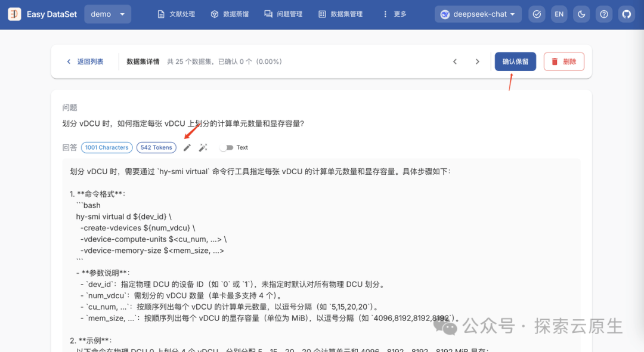
Task: Click the 1001 Characters badge
Action: coord(106,147)
